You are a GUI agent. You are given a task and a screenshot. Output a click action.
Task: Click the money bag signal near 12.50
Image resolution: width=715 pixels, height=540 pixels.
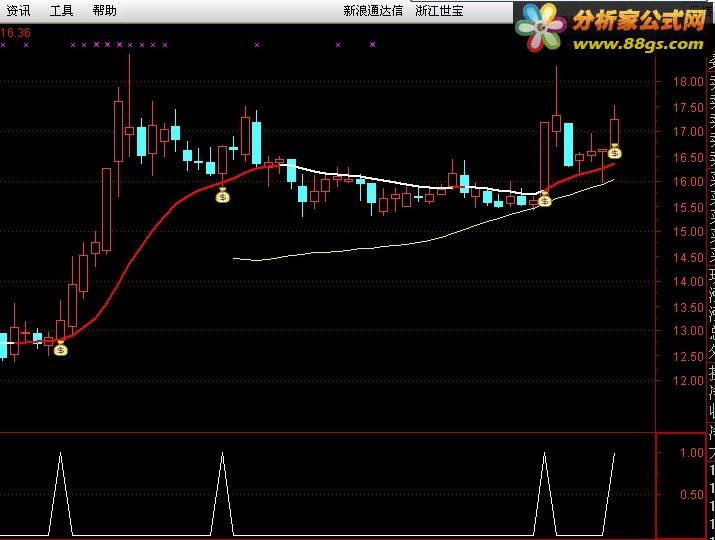(x=61, y=349)
